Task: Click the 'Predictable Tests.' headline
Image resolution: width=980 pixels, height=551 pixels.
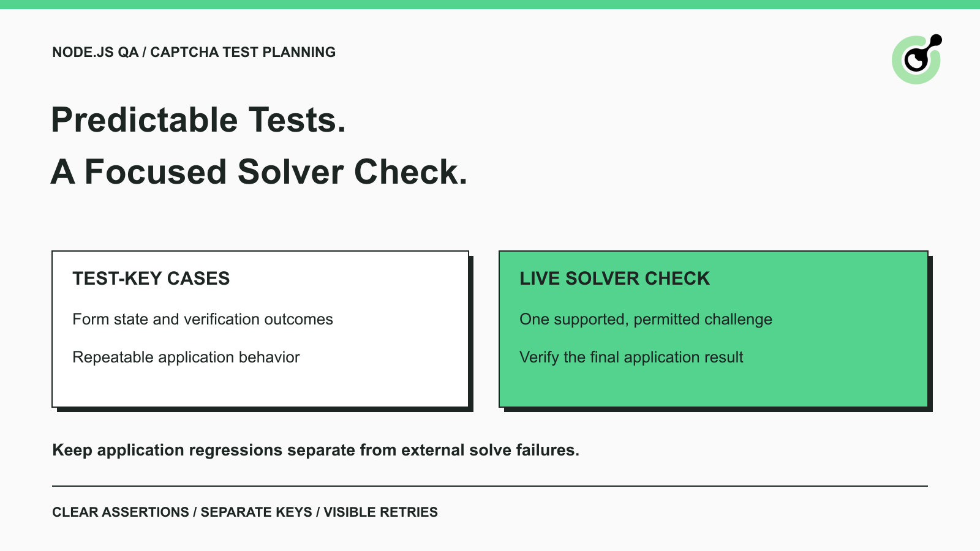Action: coord(198,119)
